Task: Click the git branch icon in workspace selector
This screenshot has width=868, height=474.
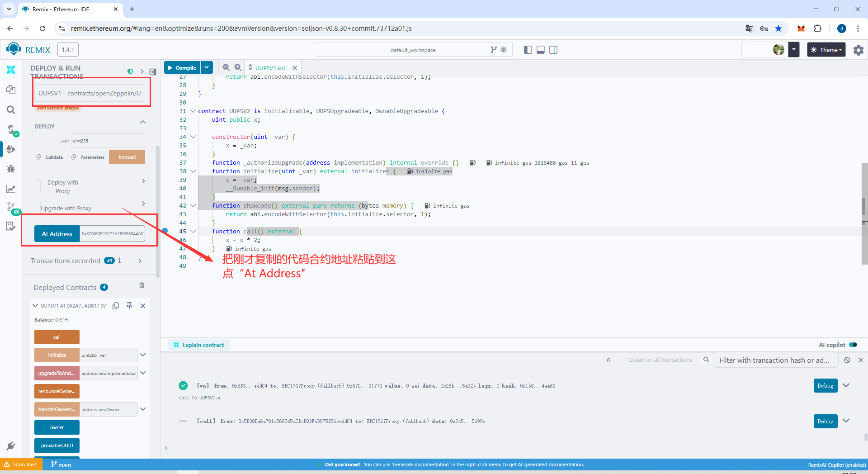Action: (x=494, y=50)
